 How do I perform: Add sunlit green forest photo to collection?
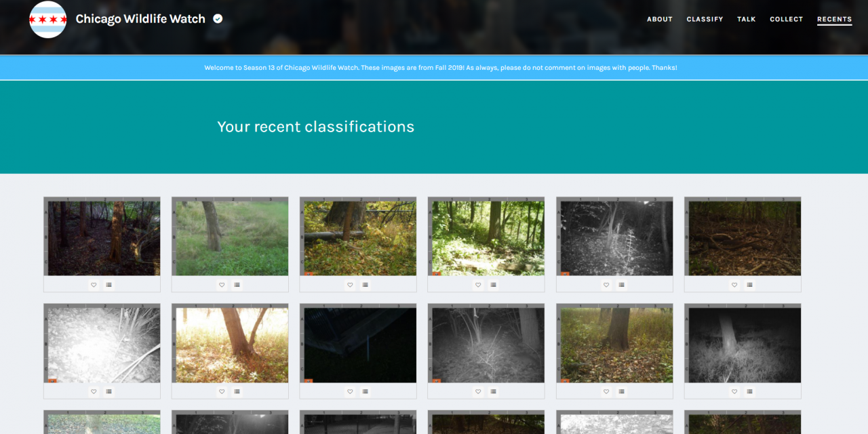point(493,285)
